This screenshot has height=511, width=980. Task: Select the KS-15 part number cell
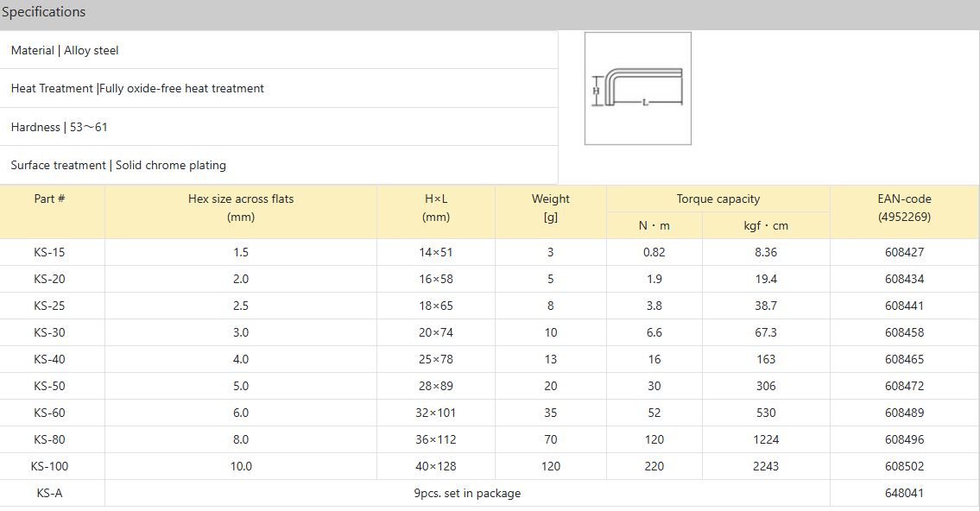49,252
